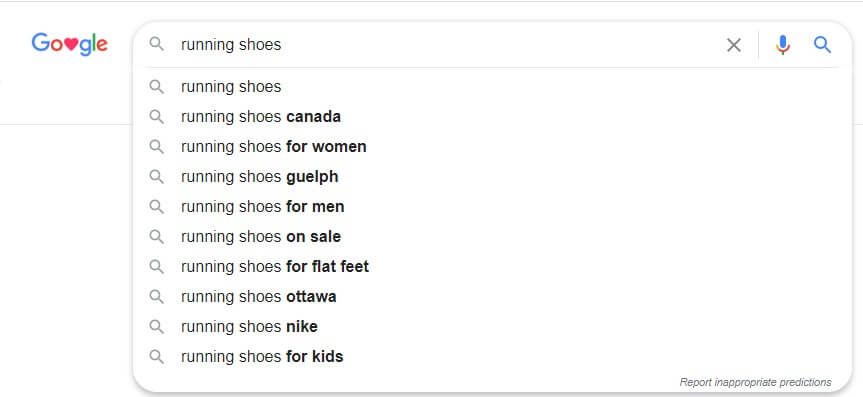Click the Google logo
This screenshot has width=863, height=397.
tap(69, 44)
